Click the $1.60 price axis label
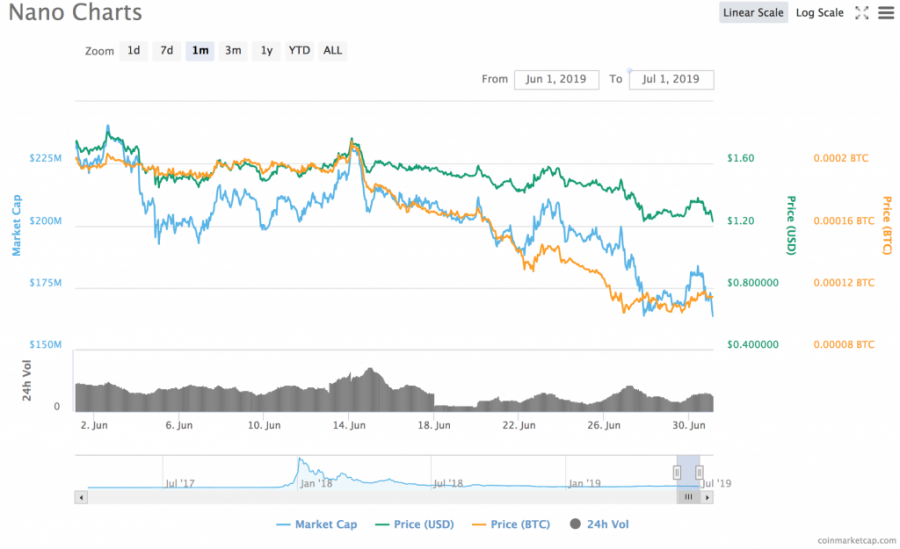The height and width of the screenshot is (549, 900). [x=740, y=158]
